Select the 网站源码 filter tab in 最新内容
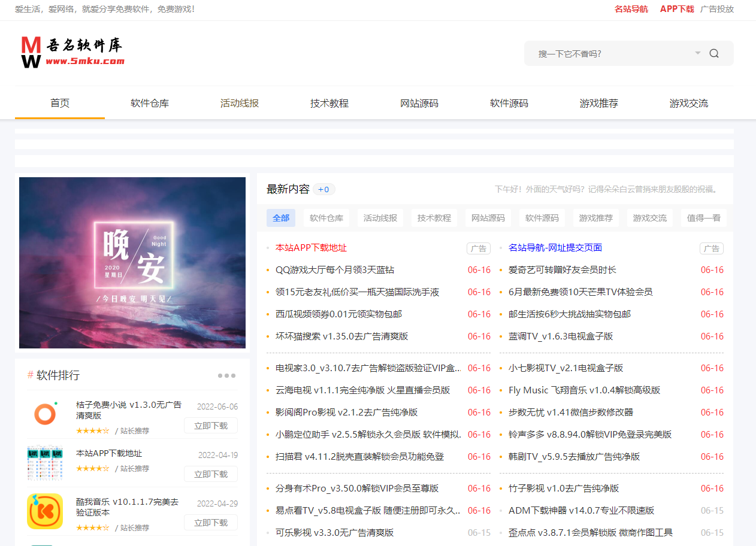 (488, 218)
